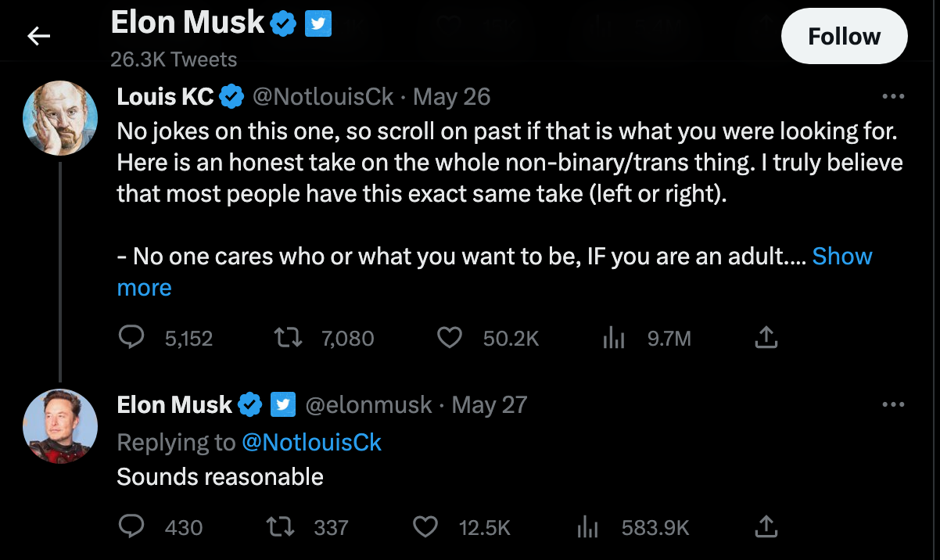View analytics showing 583.9K views

[x=587, y=527]
